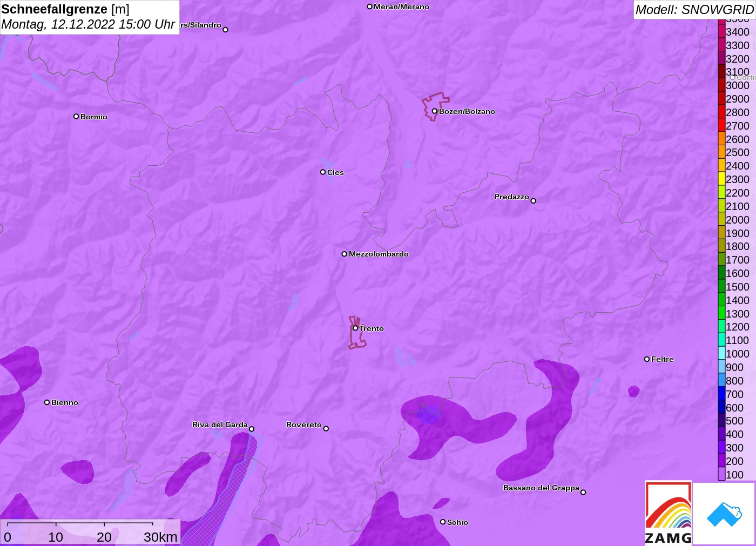Viewport: 756px width, 546px height.
Task: Select the blue 700 legend color swatch
Action: point(721,394)
